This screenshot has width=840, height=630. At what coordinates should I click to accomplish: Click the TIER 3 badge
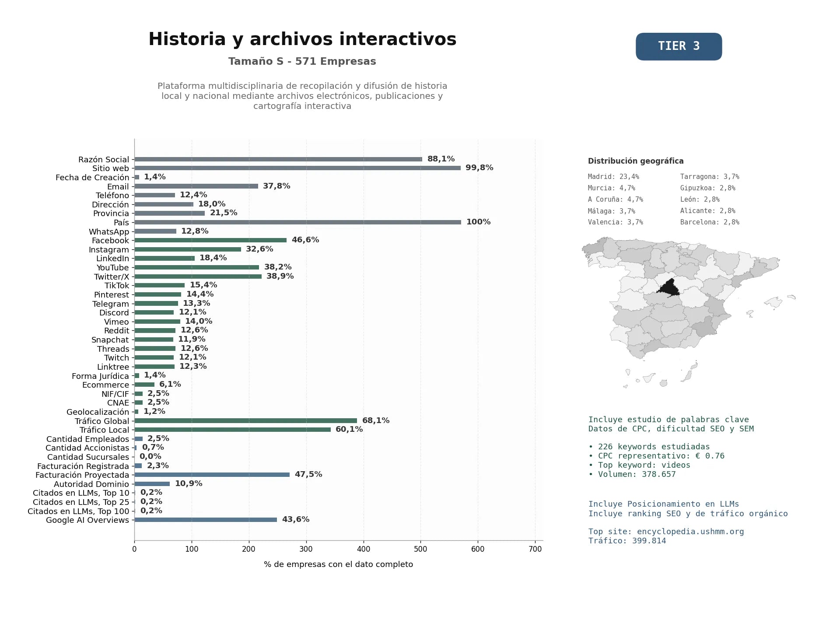tap(679, 46)
